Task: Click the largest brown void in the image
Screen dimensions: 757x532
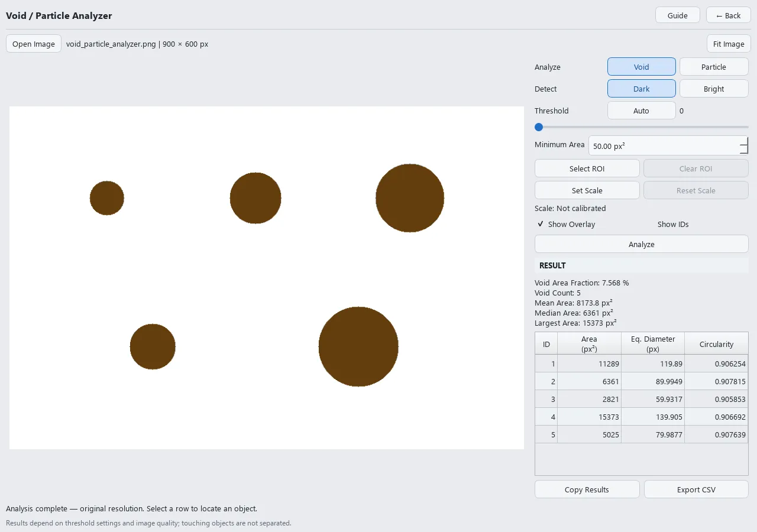Action: [358, 346]
